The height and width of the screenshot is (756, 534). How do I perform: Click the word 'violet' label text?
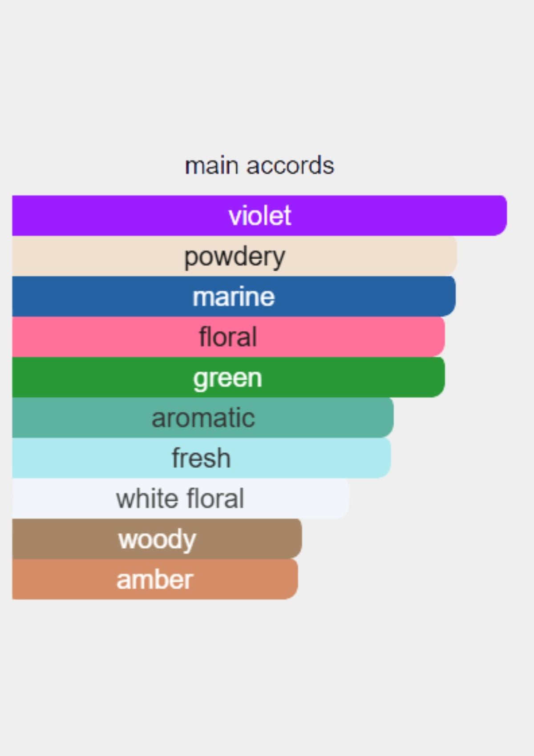pyautogui.click(x=260, y=216)
